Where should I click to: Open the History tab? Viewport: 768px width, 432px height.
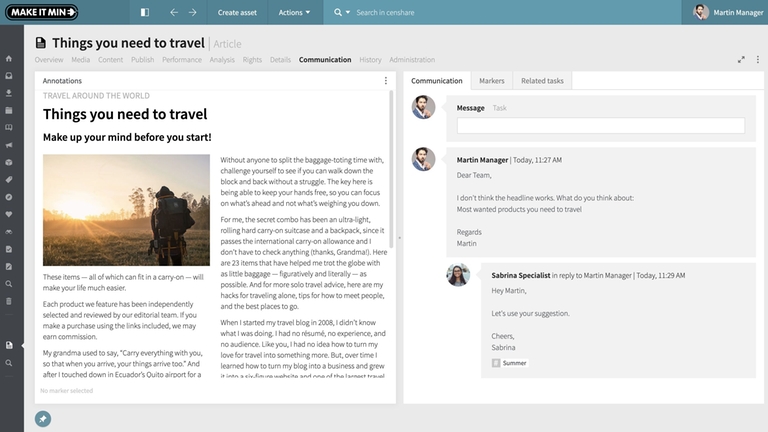coord(370,60)
